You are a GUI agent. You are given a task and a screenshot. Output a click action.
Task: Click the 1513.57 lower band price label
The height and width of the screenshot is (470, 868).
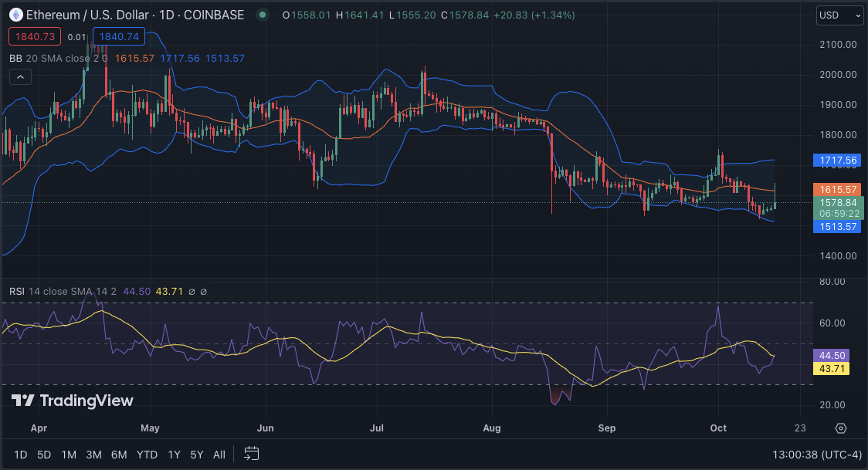click(x=837, y=227)
